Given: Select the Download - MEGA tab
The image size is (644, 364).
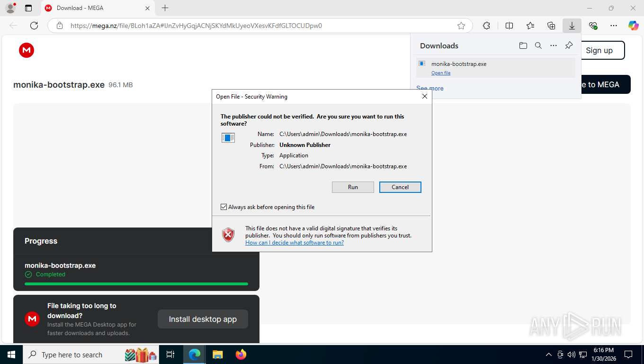Looking at the screenshot, I should (x=97, y=8).
